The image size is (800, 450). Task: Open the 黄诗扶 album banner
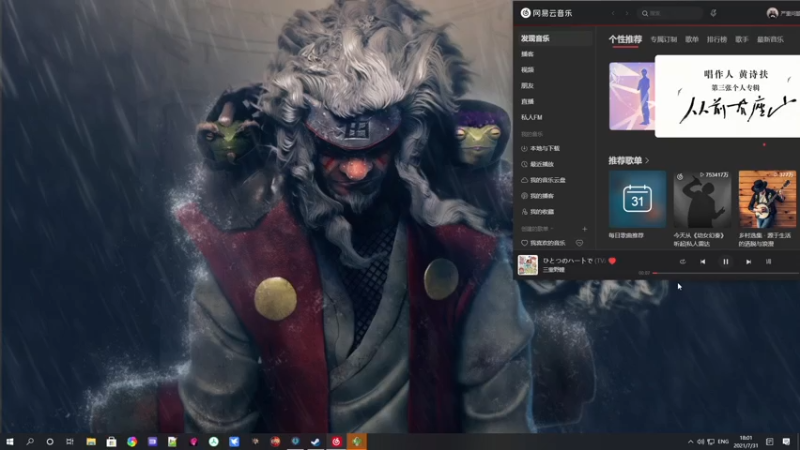(728, 96)
